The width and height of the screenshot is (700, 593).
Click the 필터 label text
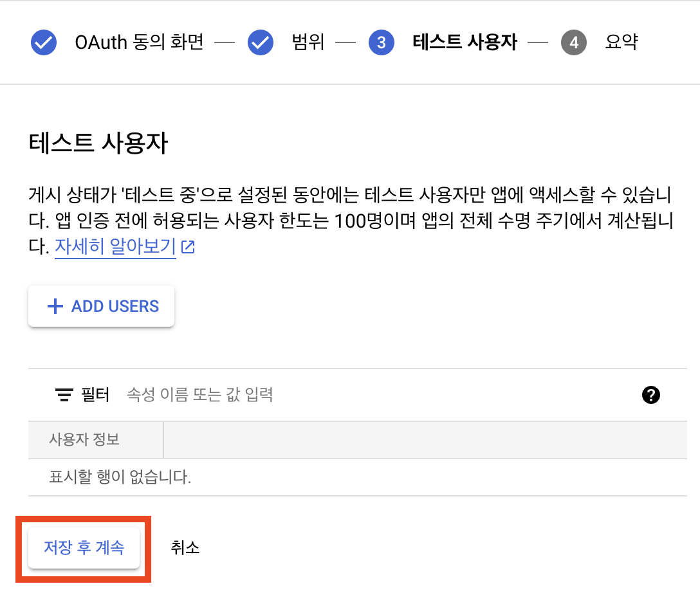point(96,395)
